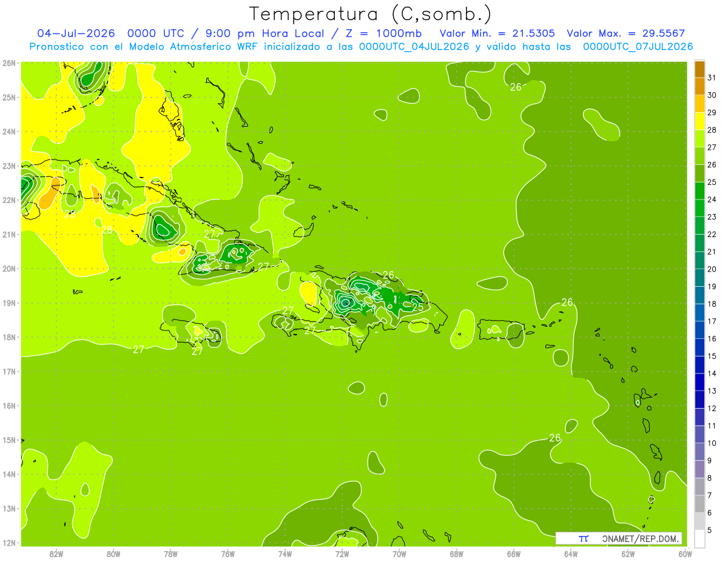Click the yellow swatch between 28 and 29

(699, 121)
